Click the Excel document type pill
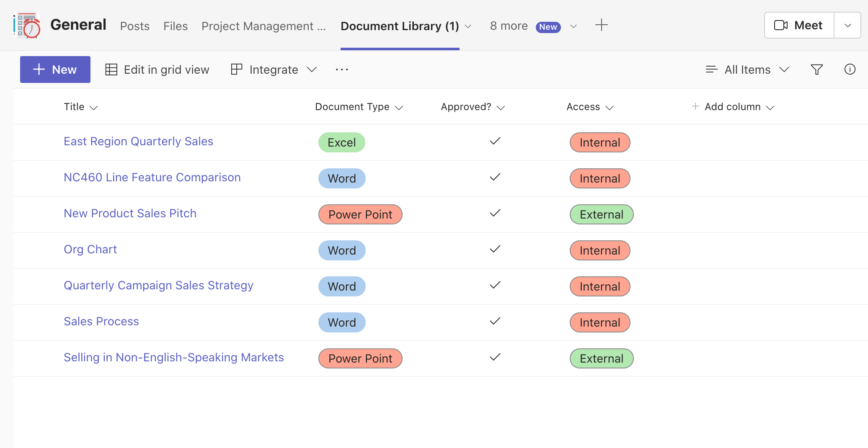Image resolution: width=868 pixels, height=448 pixels. (x=341, y=142)
